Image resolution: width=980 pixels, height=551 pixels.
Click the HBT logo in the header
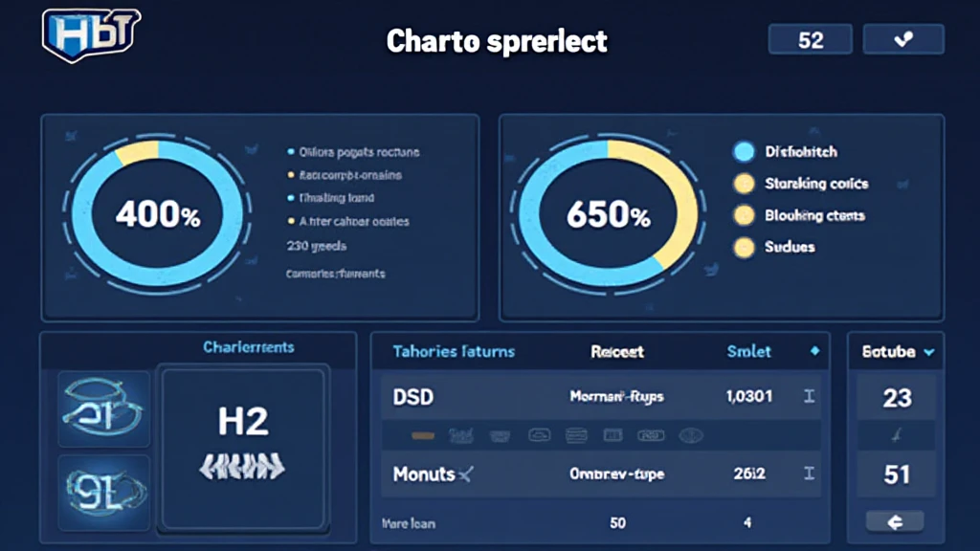pos(91,35)
